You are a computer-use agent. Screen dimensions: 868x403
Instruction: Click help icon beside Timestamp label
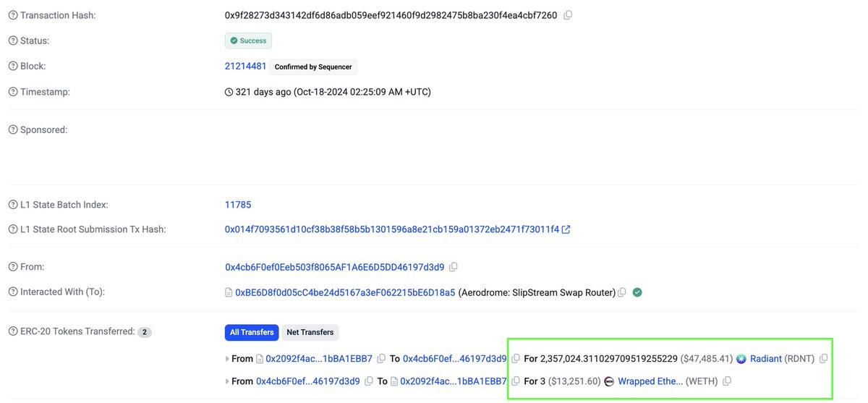(x=12, y=93)
